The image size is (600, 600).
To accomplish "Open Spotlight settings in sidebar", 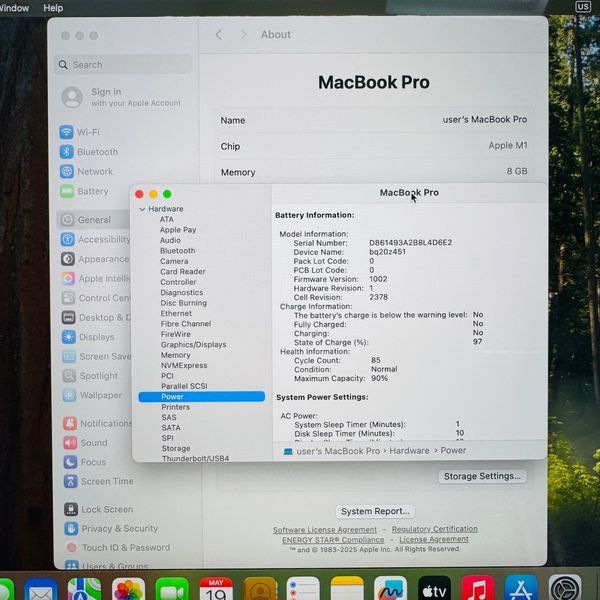I will tap(90, 375).
